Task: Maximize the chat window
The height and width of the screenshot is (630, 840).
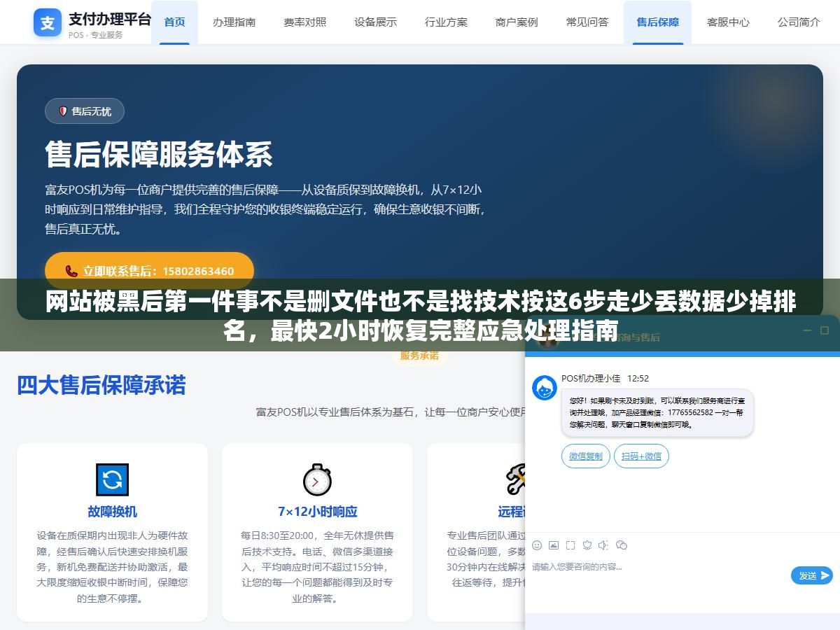Action: (824, 330)
